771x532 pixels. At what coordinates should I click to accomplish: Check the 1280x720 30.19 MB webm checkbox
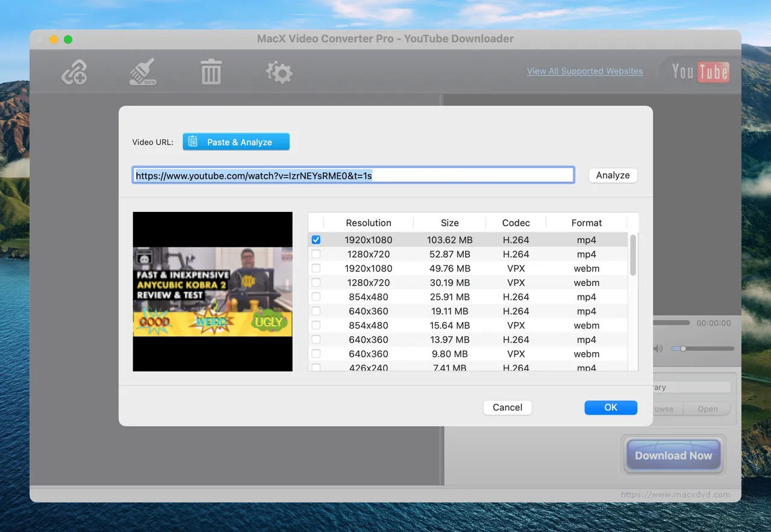pyautogui.click(x=316, y=282)
